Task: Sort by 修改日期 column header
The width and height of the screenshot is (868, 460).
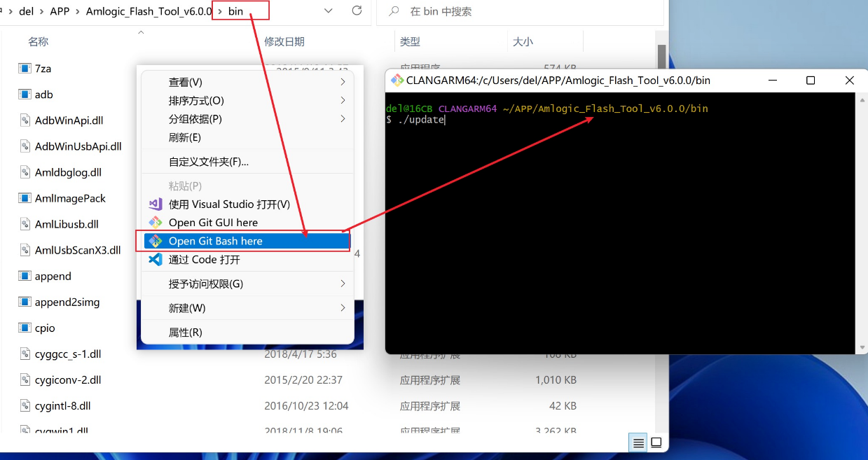Action: (284, 41)
